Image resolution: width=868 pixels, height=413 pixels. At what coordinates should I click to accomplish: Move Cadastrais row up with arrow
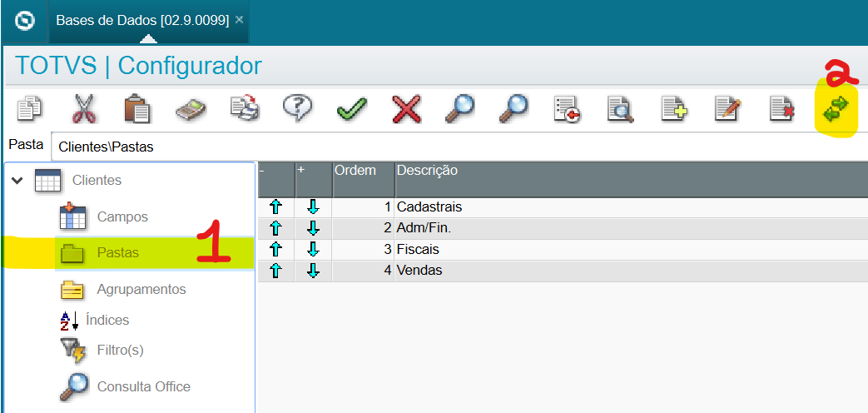click(275, 207)
